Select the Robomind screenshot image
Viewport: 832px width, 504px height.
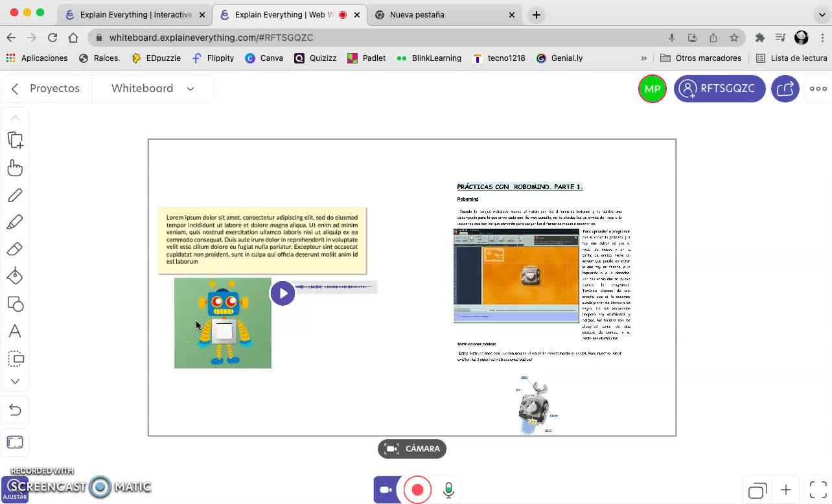pyautogui.click(x=516, y=275)
